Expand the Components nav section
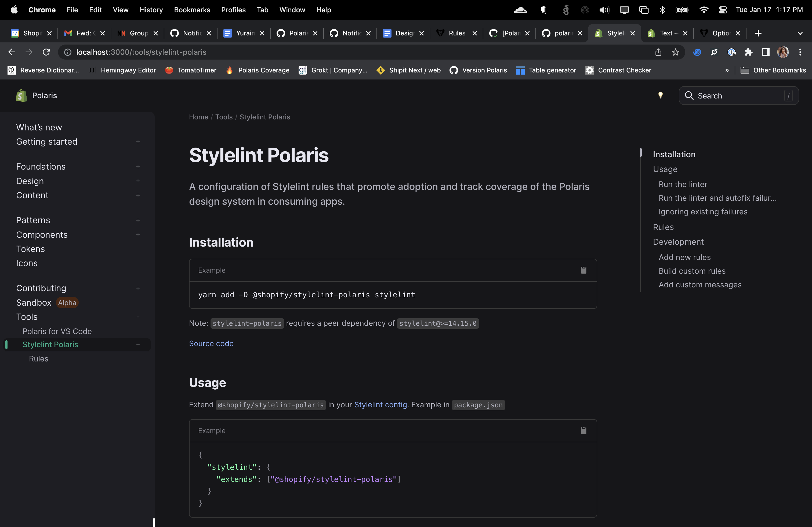The width and height of the screenshot is (812, 527). 138,235
